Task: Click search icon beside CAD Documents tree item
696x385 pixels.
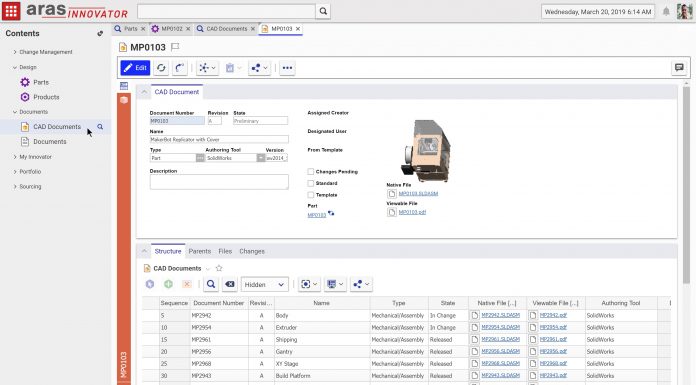Action: (x=100, y=127)
